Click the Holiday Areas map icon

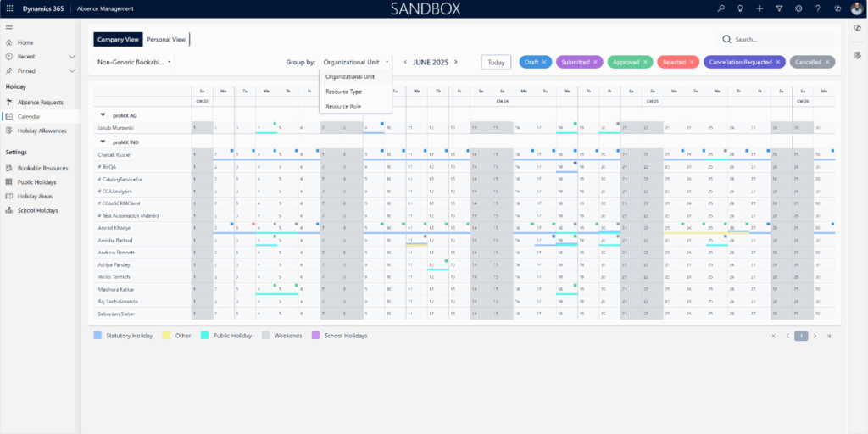8,196
